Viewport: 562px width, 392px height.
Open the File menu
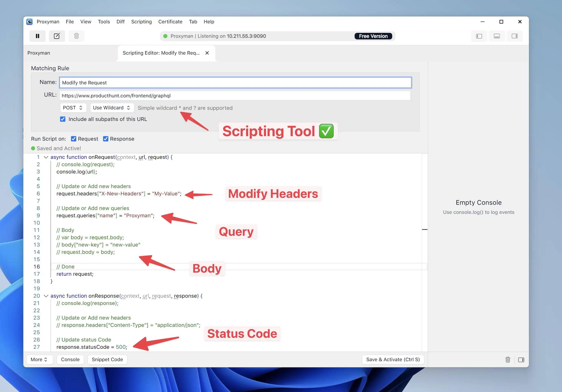click(x=70, y=22)
